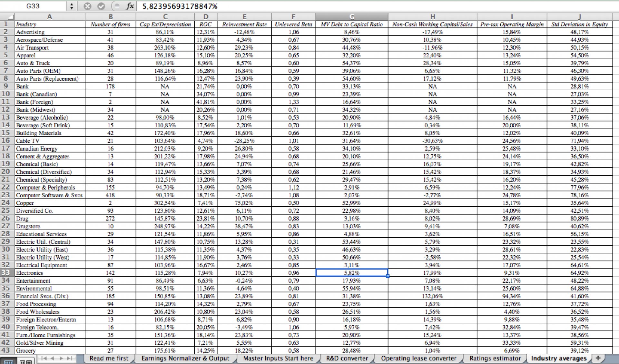Click Drug's number of firms 272
Viewport: 619px width, 364px height.
(110, 219)
